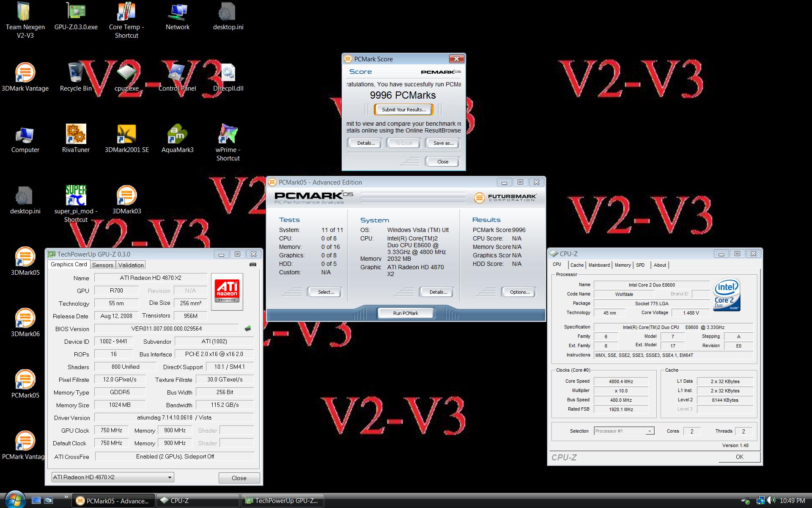Open the Memory tab in CPU-Z
This screenshot has width=812, height=508.
click(x=623, y=265)
